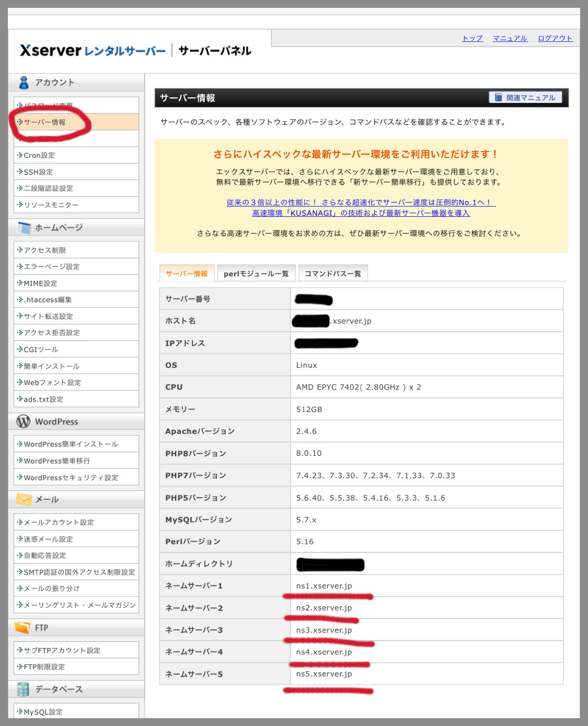This screenshot has width=588, height=726.
Task: Open アクセス制限 menu item
Action: [x=76, y=250]
